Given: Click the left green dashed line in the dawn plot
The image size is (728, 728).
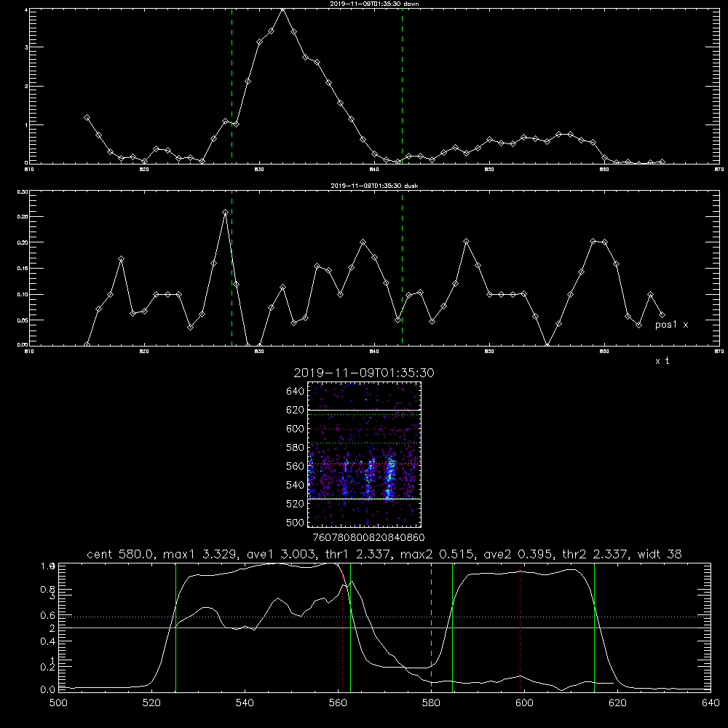Looking at the screenshot, I should (232, 86).
